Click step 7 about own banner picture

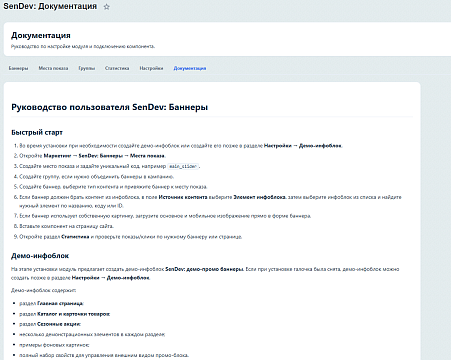165,216
